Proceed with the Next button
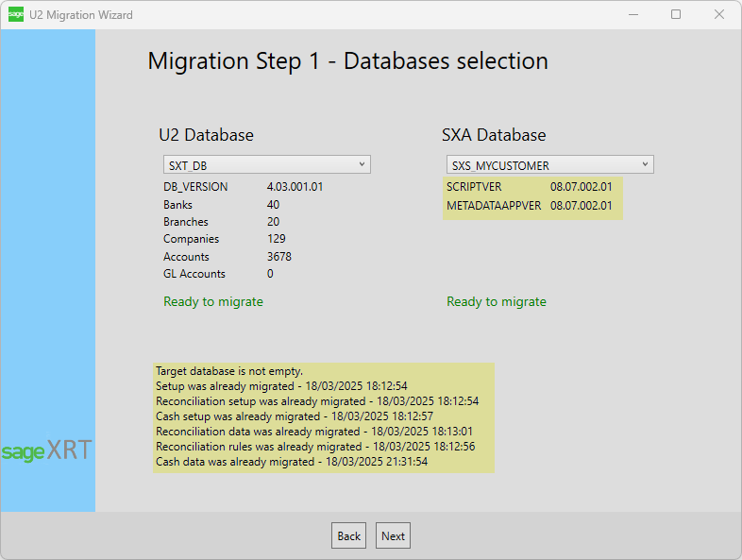The height and width of the screenshot is (560, 742). (x=393, y=535)
